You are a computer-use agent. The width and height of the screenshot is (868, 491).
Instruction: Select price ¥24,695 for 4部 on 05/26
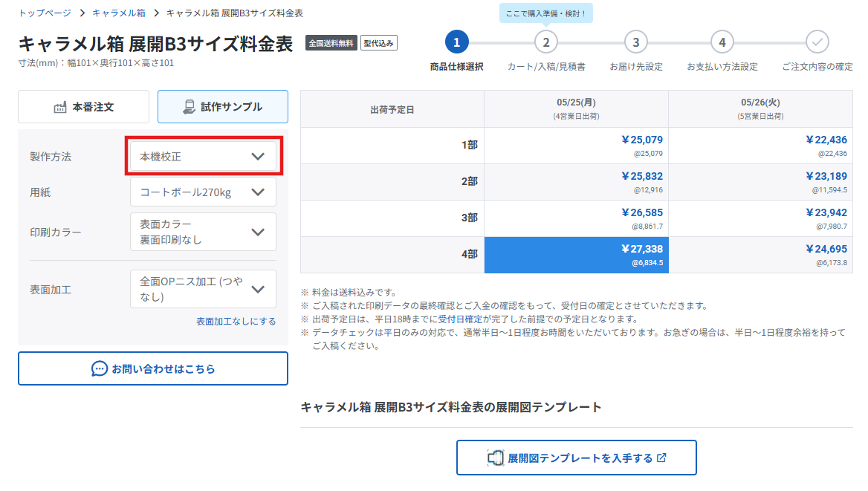pyautogui.click(x=760, y=256)
